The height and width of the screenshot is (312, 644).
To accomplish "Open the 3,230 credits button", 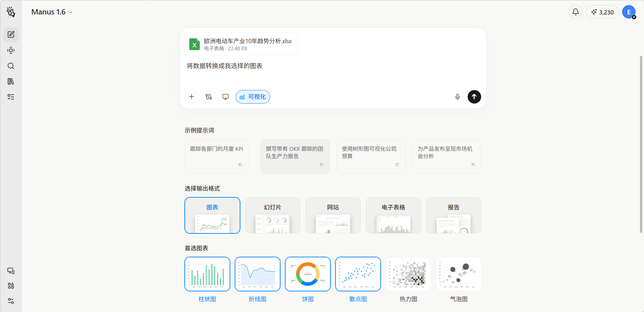I will click(602, 12).
